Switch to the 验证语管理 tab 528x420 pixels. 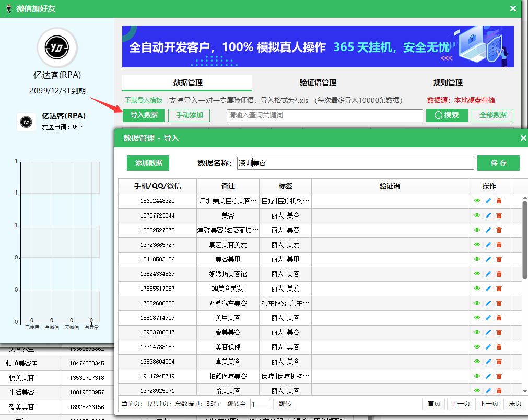coord(318,82)
